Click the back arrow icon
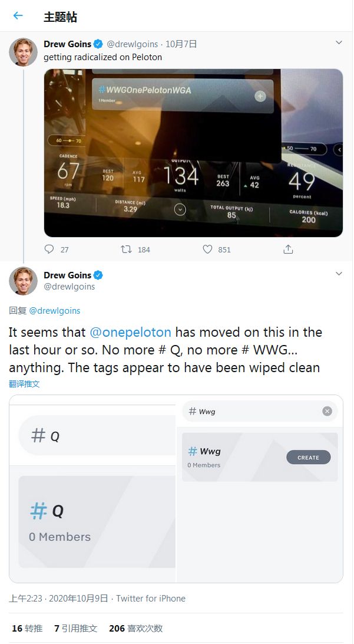The width and height of the screenshot is (354, 644). coord(18,16)
